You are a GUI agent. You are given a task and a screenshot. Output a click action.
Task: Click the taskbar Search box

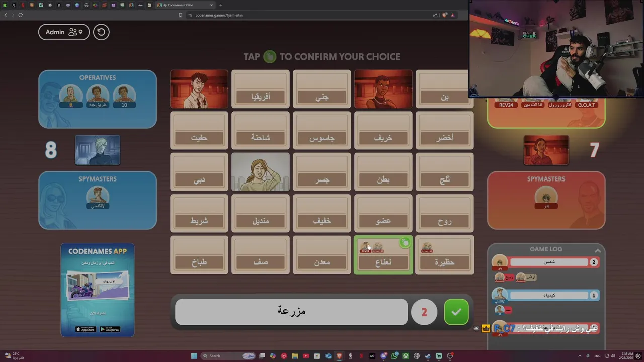tap(228, 356)
